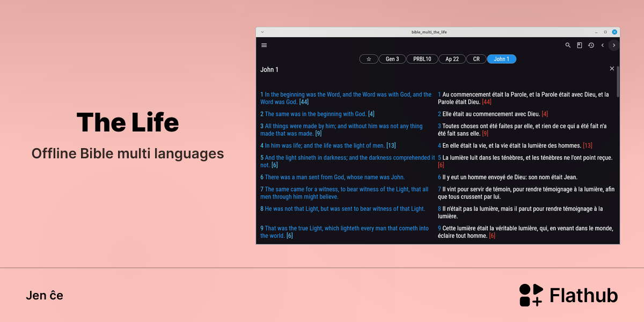Select verse "Toutes choses ont été faites par elle"

522,130
